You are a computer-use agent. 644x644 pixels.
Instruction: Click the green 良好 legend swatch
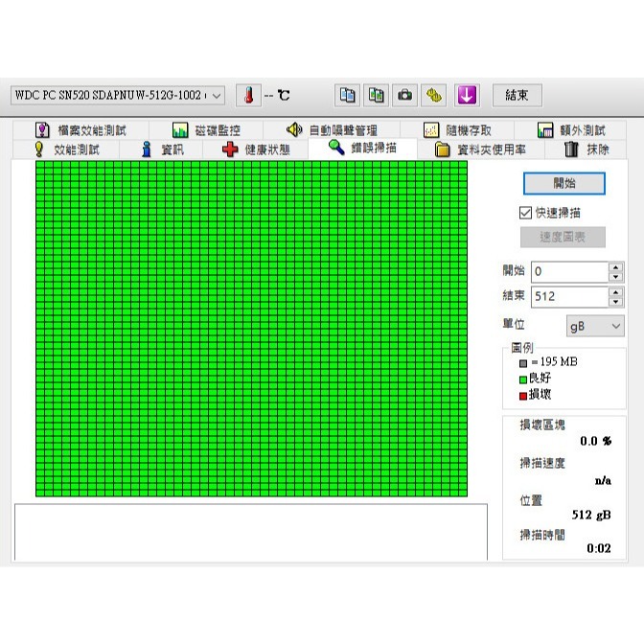523,379
